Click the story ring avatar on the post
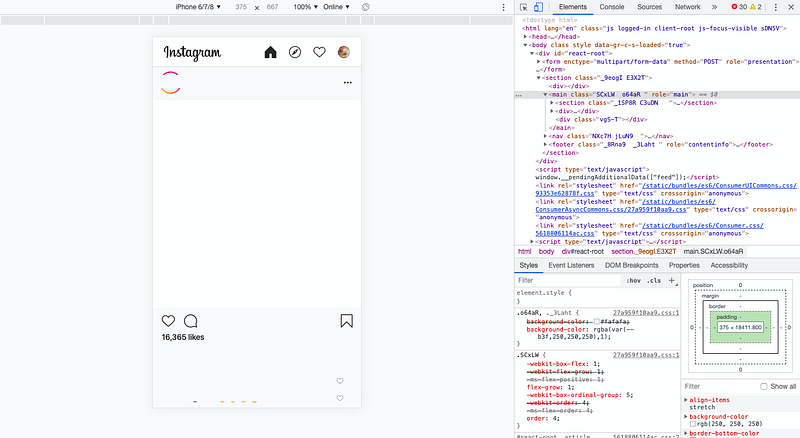Screen dimensions: 800x438 coord(170,83)
